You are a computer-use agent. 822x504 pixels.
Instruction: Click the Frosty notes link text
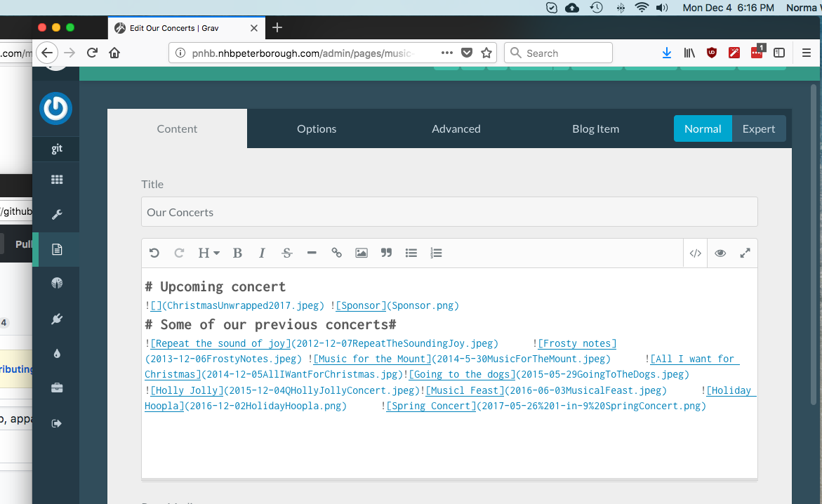pos(577,343)
